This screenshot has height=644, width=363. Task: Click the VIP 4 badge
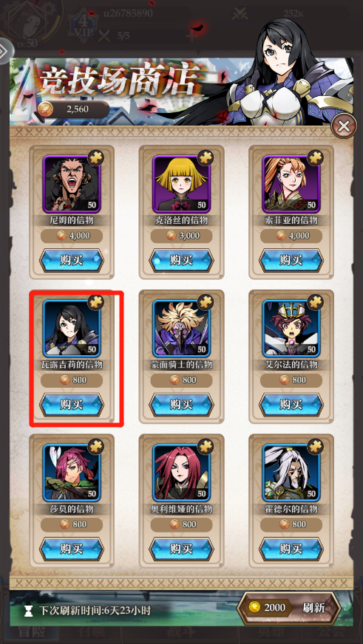tap(84, 25)
